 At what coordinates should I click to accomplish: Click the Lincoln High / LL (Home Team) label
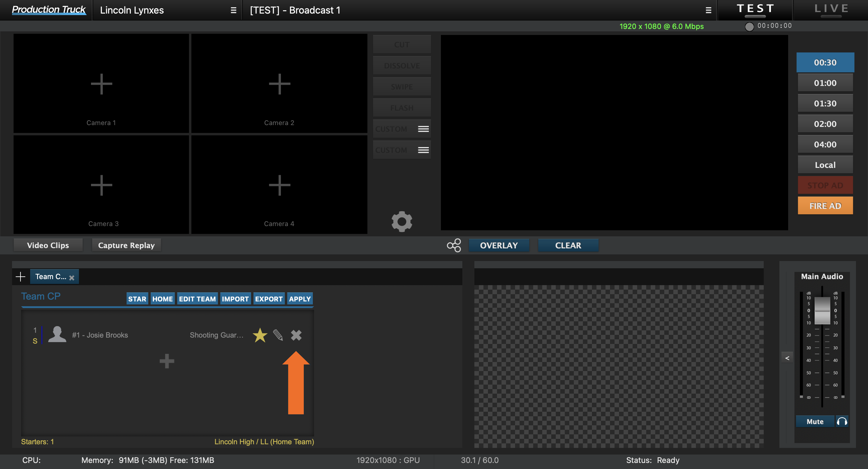[264, 441]
